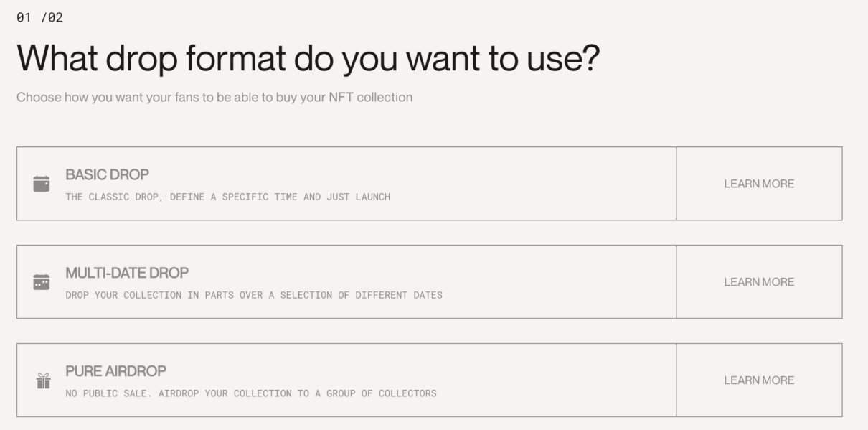This screenshot has width=868, height=430.
Task: Click the calendar icon beside Multi-Date Drop
Action: coord(42,282)
